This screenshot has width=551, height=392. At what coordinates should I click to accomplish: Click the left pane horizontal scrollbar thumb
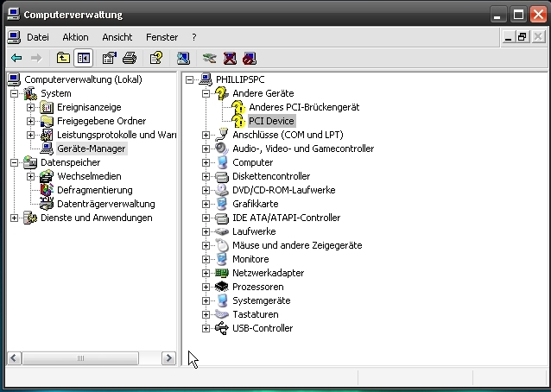[x=80, y=357]
